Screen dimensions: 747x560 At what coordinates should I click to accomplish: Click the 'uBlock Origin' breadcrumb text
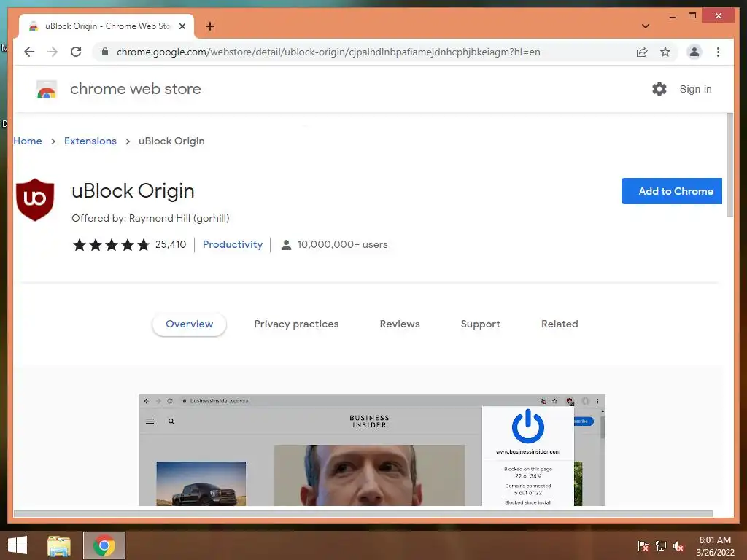(171, 141)
